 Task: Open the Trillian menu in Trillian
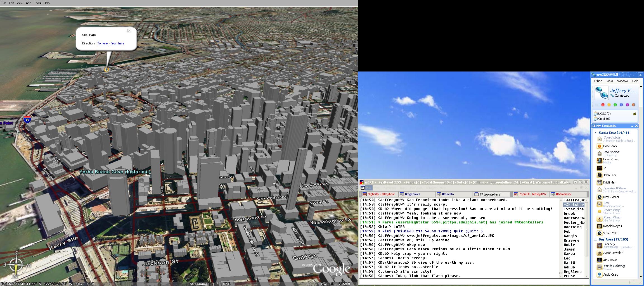pos(598,81)
